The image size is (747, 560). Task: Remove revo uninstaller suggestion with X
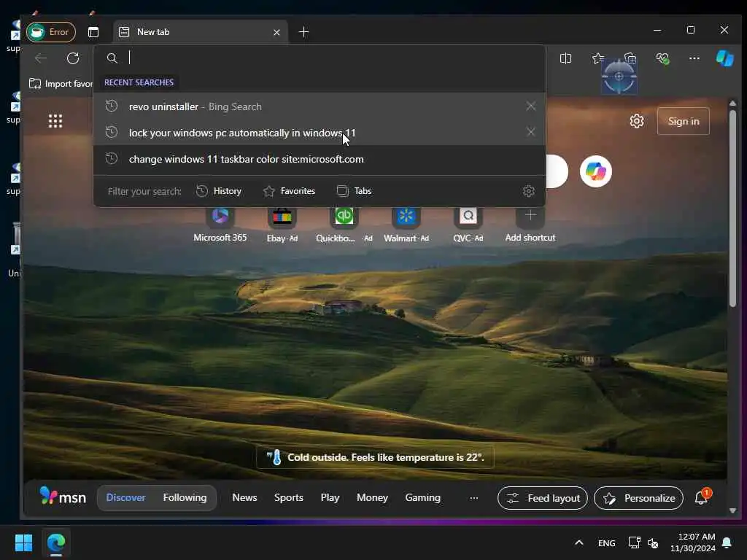531,106
